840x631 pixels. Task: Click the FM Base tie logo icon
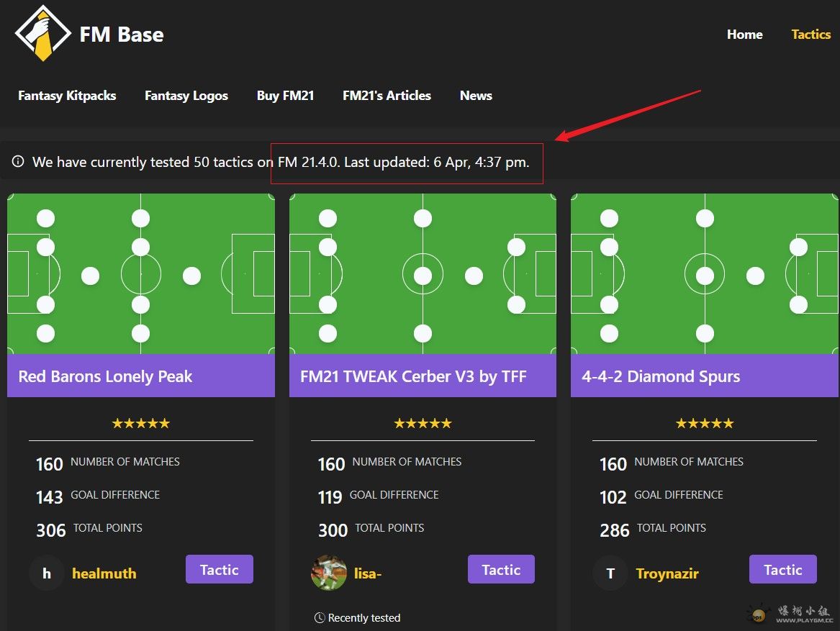coord(43,33)
